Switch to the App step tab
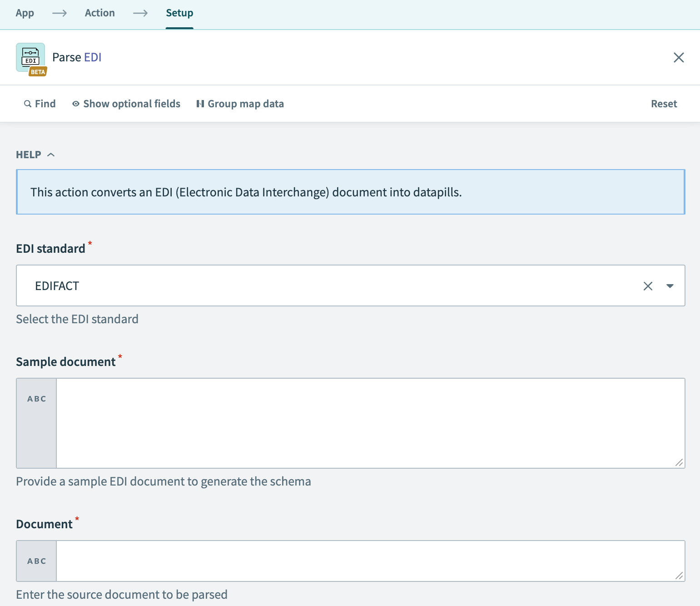 [x=25, y=13]
